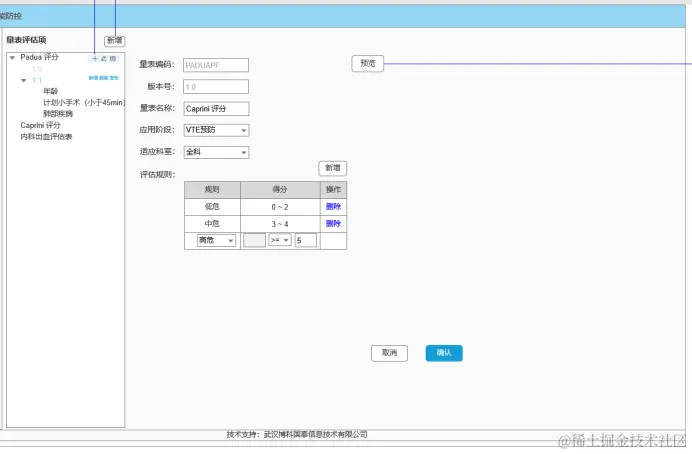The image size is (692, 454).
Task: Click the 量表编码 field containing PADUAPF
Action: (x=216, y=65)
